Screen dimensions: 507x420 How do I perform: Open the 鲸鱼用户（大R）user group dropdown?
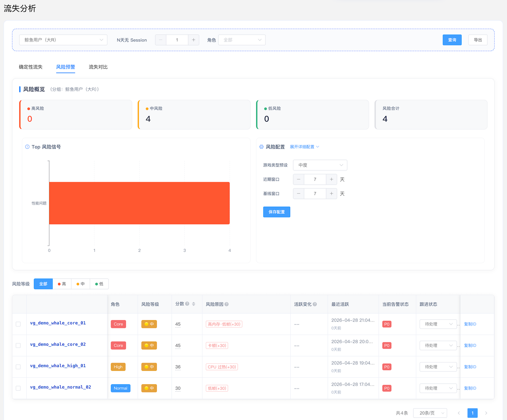63,40
